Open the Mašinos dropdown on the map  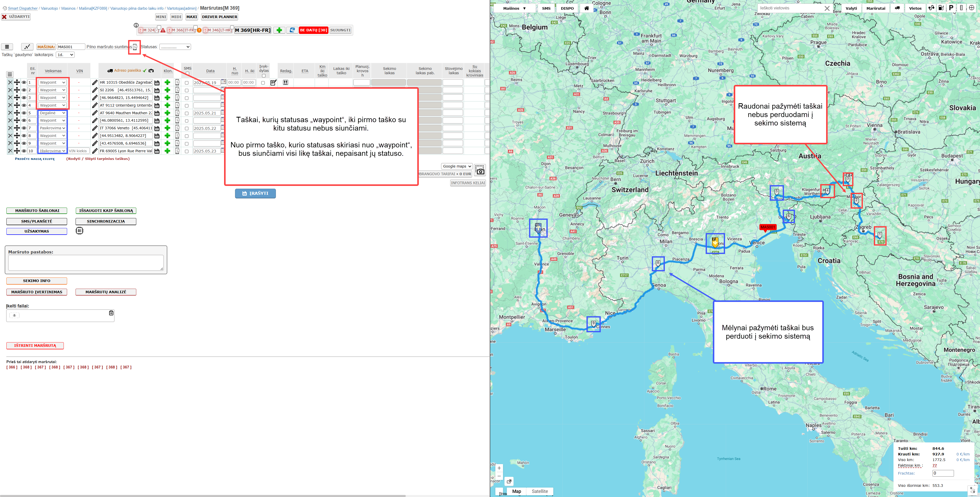[514, 8]
